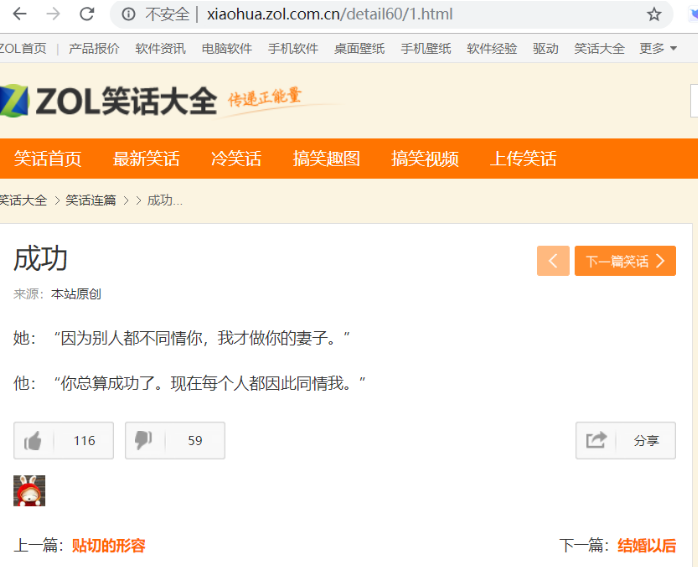Screen dimensions: 698x567
Task: Click the ZOL笑话大全 logo
Action: (109, 101)
